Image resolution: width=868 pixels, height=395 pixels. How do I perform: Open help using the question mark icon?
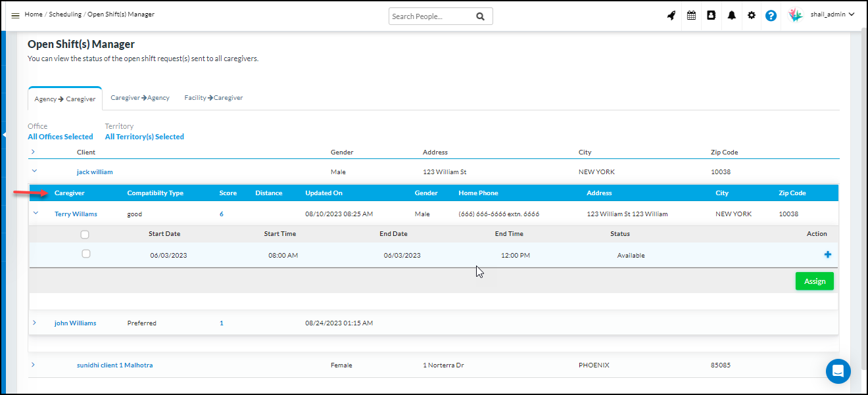[x=771, y=15]
